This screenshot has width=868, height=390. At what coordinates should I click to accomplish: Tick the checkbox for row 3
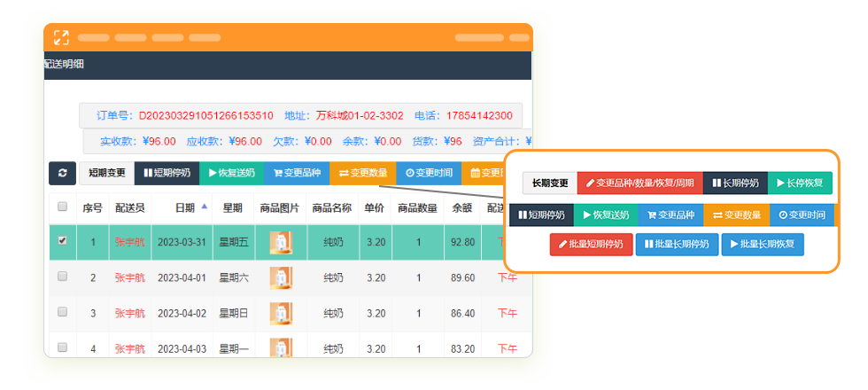click(62, 313)
